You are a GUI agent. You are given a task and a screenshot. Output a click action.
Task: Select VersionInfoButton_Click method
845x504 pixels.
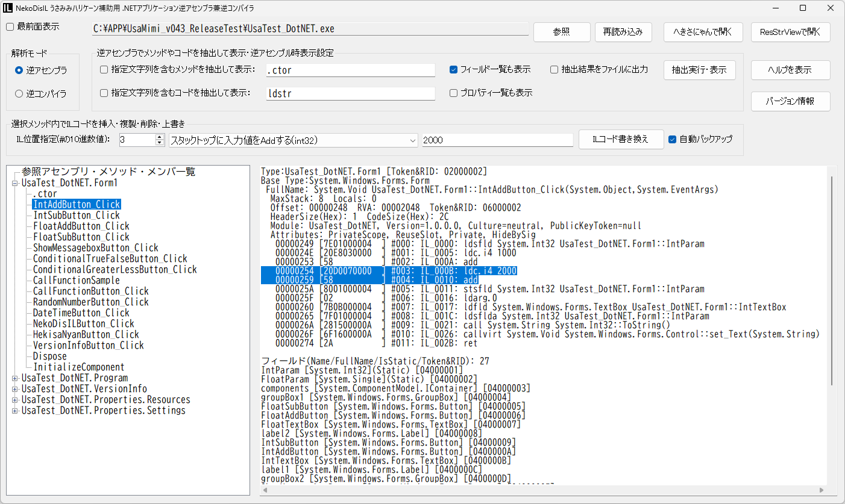point(89,346)
